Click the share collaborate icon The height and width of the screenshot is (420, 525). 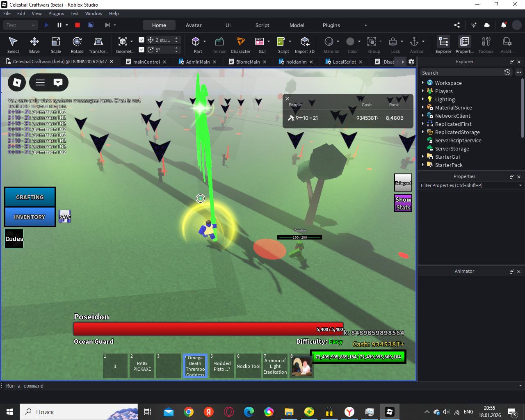(x=457, y=25)
